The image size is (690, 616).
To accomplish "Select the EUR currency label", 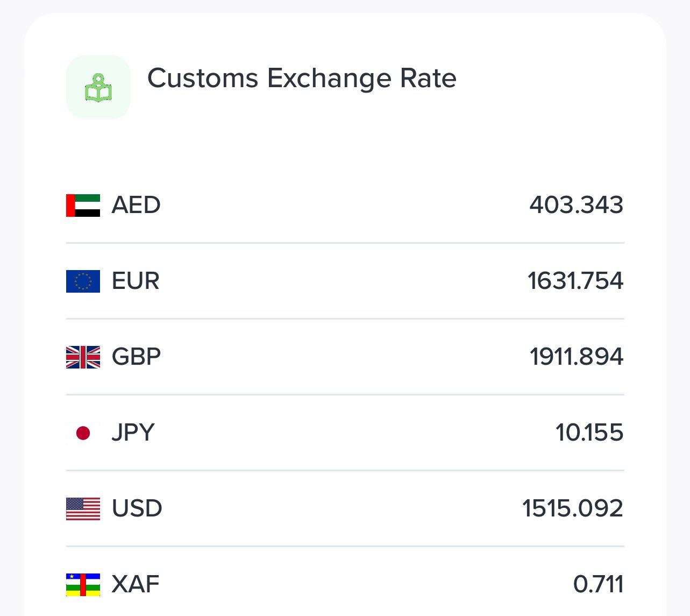I will click(136, 281).
